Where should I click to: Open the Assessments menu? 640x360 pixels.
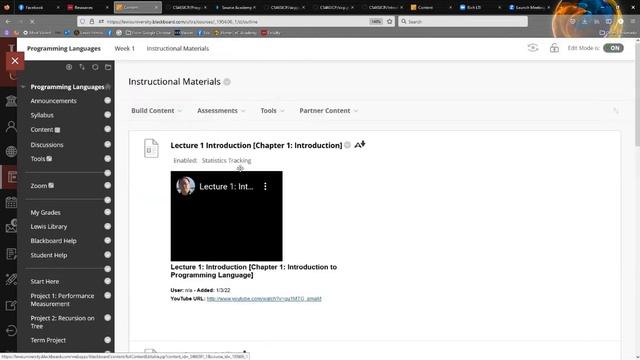(x=221, y=111)
